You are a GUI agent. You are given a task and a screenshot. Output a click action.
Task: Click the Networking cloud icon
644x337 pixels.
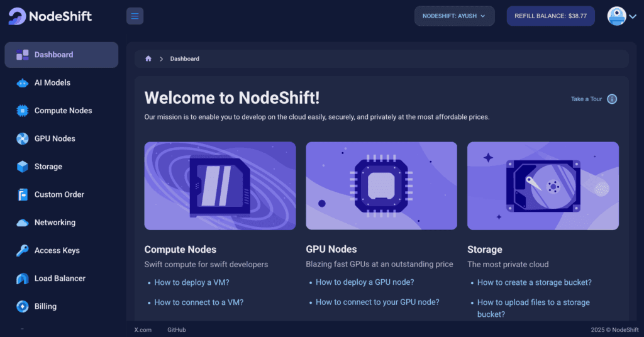23,223
